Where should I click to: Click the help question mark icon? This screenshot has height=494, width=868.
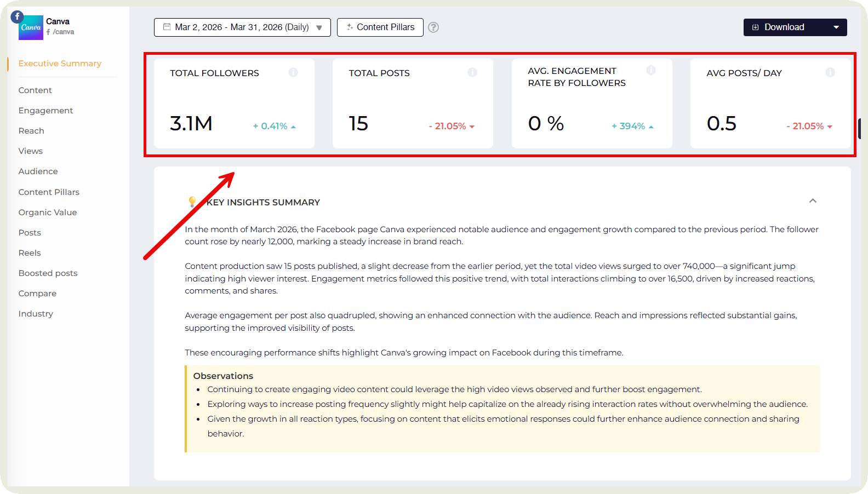(433, 27)
